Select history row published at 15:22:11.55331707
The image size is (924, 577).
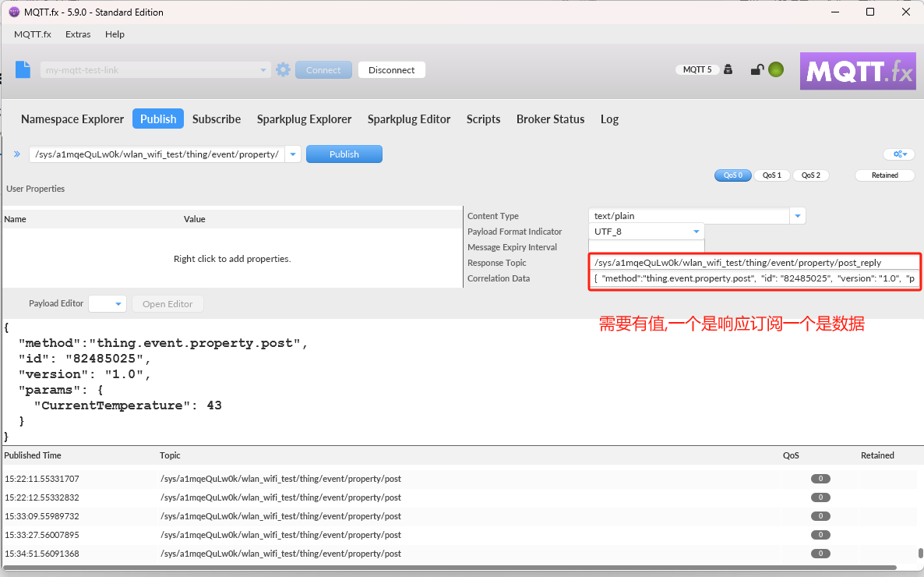click(x=460, y=479)
